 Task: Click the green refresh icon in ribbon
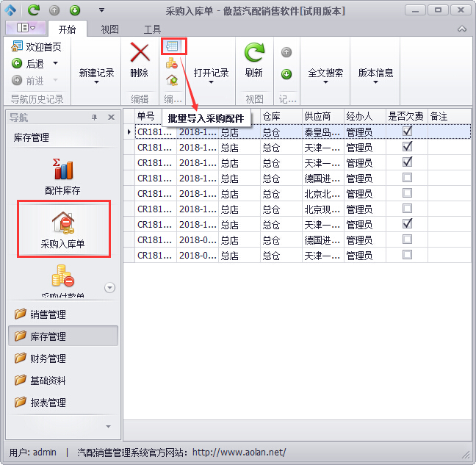click(254, 52)
